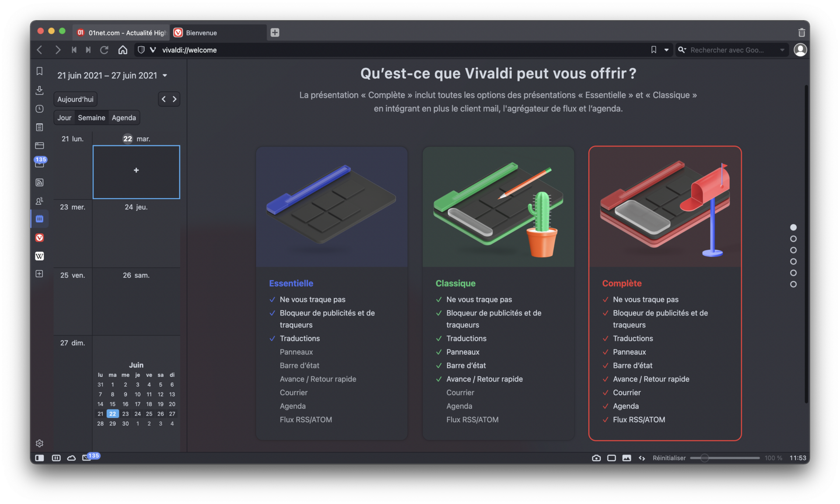Click the fast forward button
This screenshot has width=840, height=504.
click(x=88, y=50)
